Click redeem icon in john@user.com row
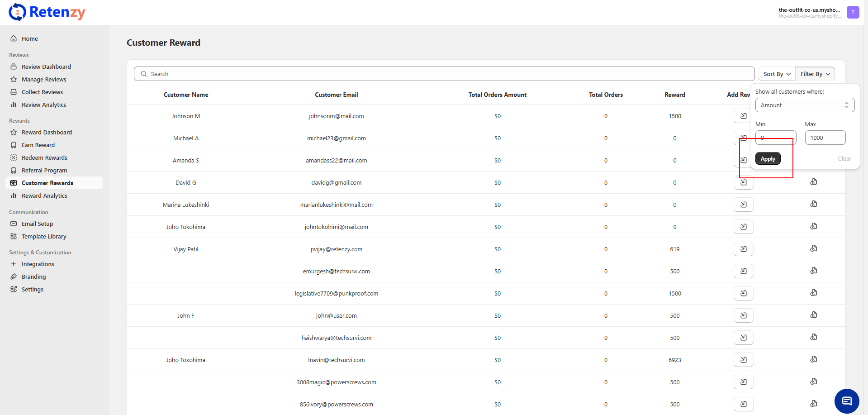Viewport: 868px width, 415px height. 813,315
